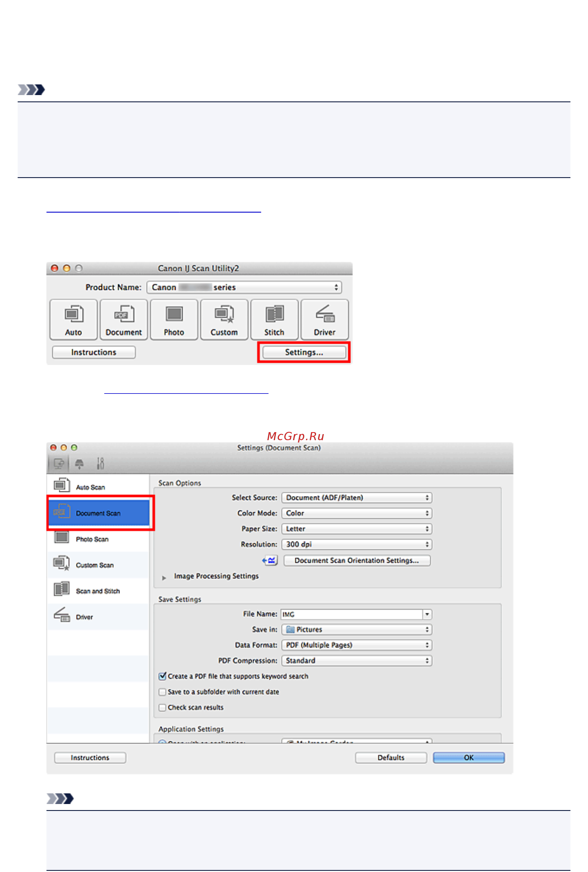Toggle Create PDF supporting keyword search
This screenshot has height=872, width=588.
(x=162, y=676)
